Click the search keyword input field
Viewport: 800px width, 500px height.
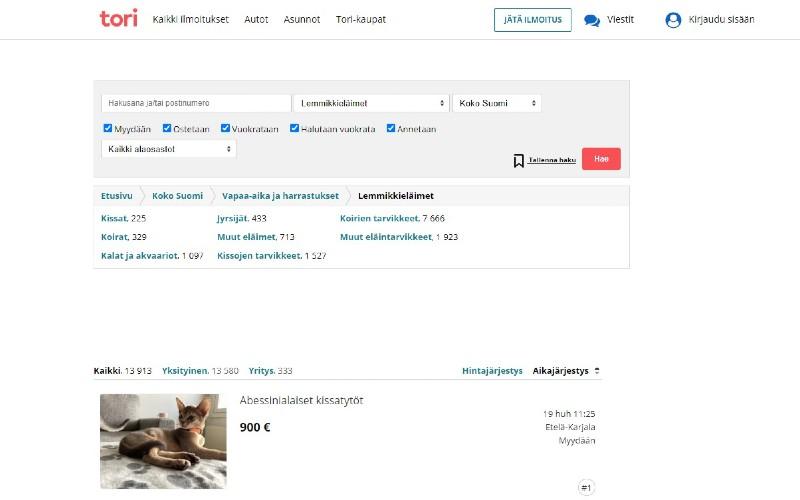click(x=195, y=103)
